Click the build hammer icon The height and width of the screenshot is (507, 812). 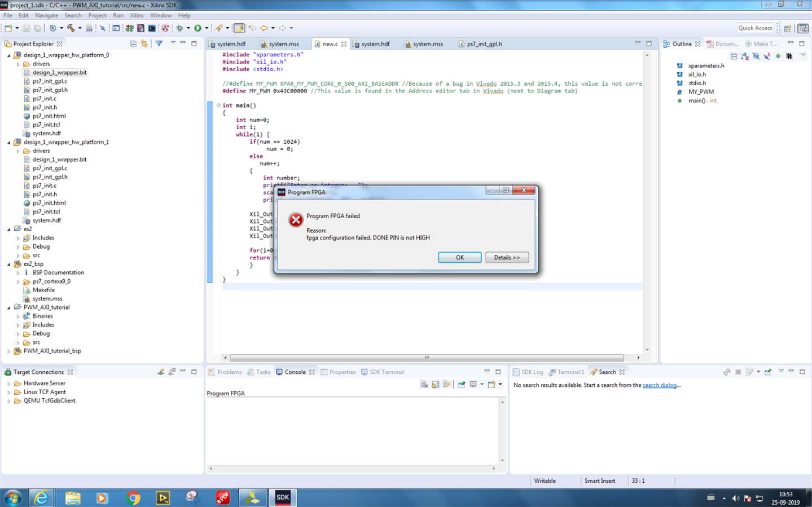[71, 28]
